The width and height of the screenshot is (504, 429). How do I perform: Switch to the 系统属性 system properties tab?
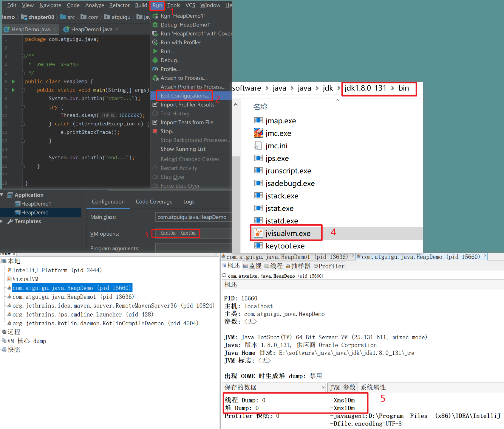373,387
